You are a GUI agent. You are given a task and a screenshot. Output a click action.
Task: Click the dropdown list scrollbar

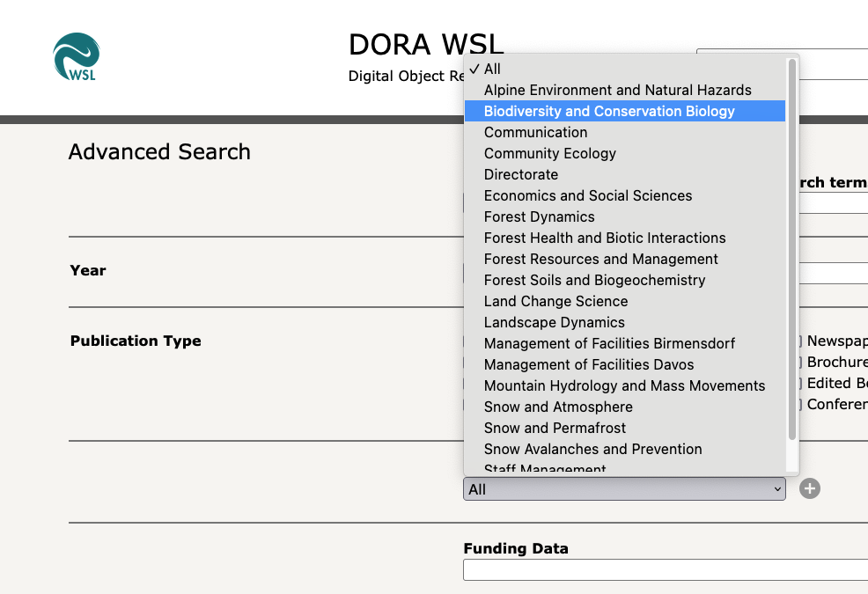(x=791, y=249)
